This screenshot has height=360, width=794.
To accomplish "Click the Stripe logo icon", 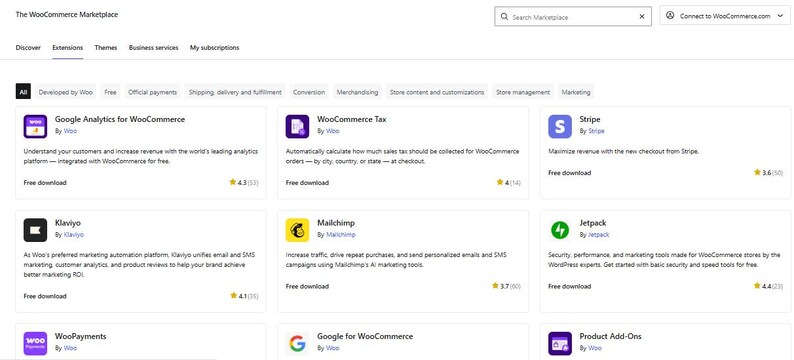I will 560,127.
